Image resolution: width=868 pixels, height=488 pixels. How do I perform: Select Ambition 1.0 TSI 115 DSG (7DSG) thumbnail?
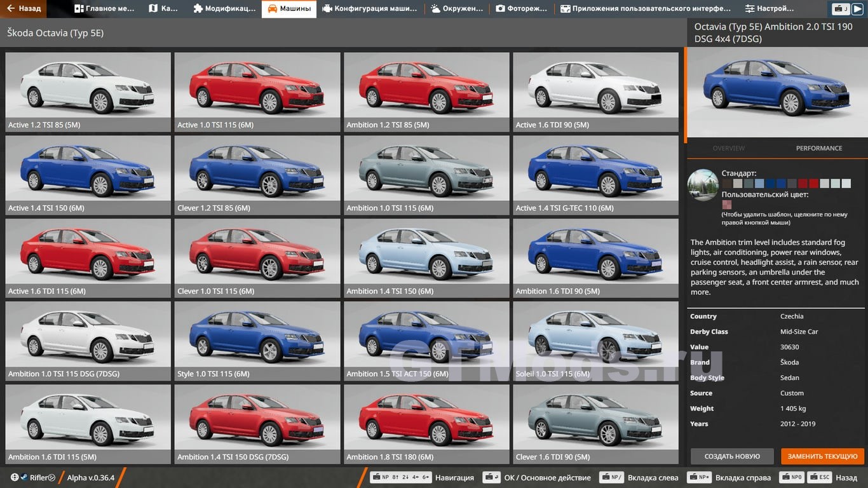click(88, 341)
